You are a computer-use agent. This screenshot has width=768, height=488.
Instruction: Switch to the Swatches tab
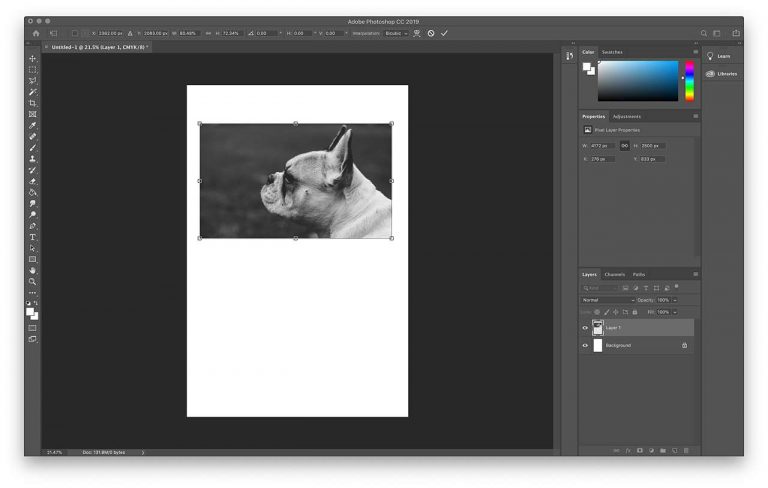[612, 52]
